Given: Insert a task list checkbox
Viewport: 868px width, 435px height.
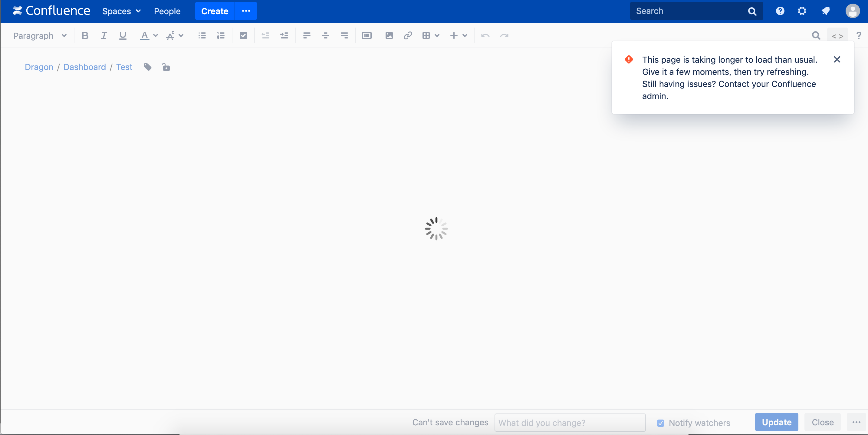Looking at the screenshot, I should click(243, 35).
